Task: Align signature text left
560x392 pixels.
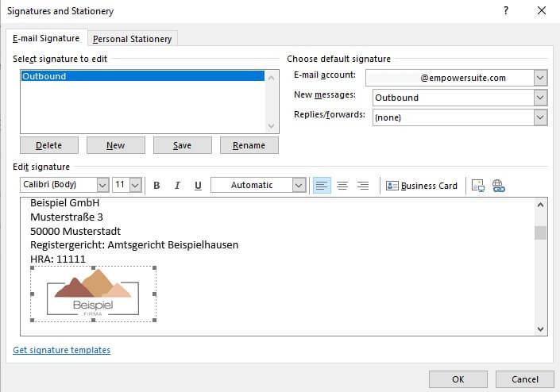Action: [322, 186]
